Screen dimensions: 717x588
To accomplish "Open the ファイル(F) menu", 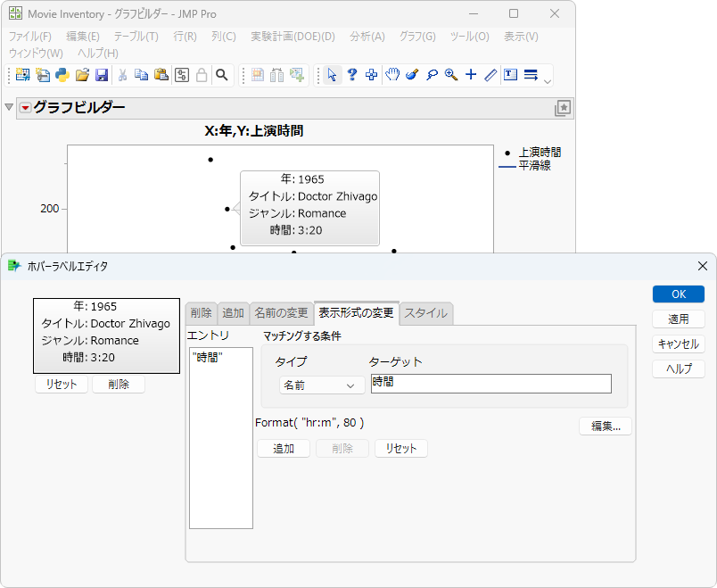I will (30, 37).
